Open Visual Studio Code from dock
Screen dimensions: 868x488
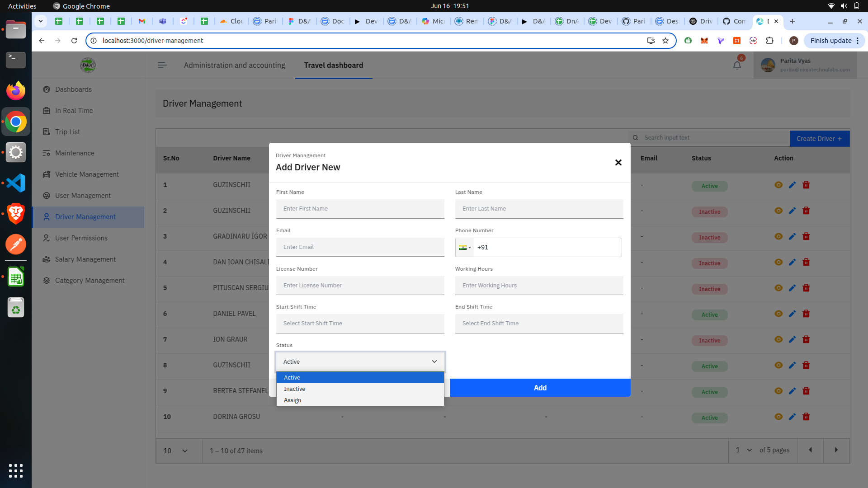click(x=16, y=183)
